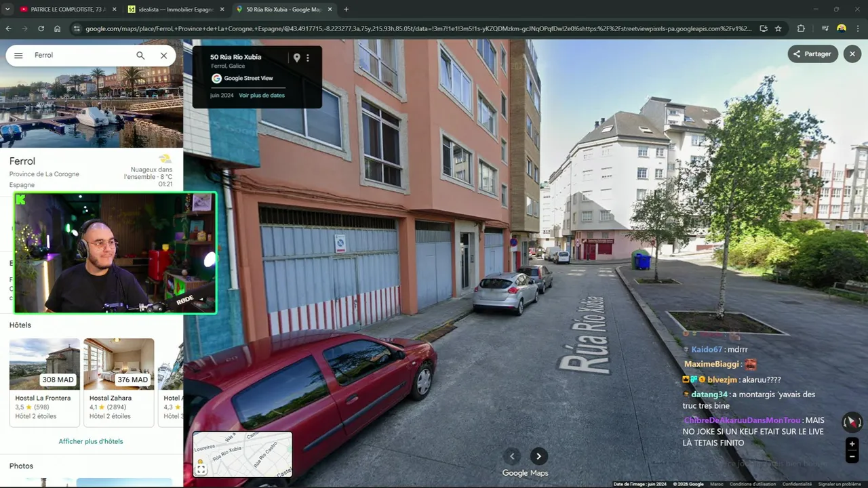Click the weather icon next to Ferrol
The image size is (868, 488).
coord(165,159)
